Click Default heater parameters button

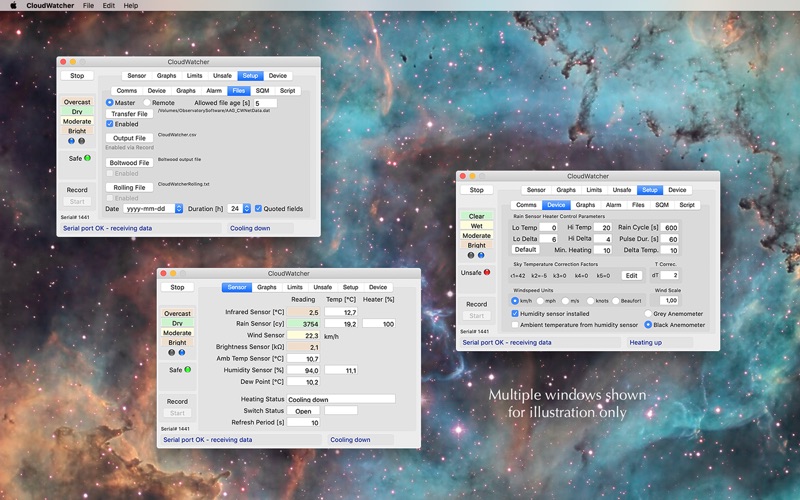pyautogui.click(x=525, y=249)
